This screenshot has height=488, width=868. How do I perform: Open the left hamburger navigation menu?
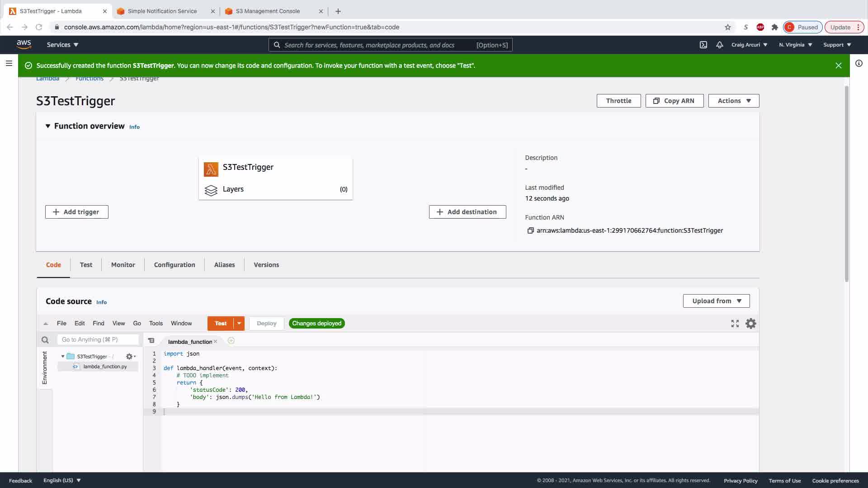(9, 63)
